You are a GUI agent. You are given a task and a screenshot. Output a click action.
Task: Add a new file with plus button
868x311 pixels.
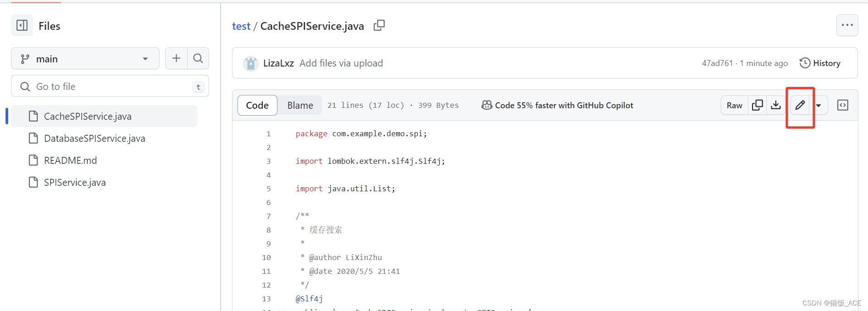[x=176, y=58]
